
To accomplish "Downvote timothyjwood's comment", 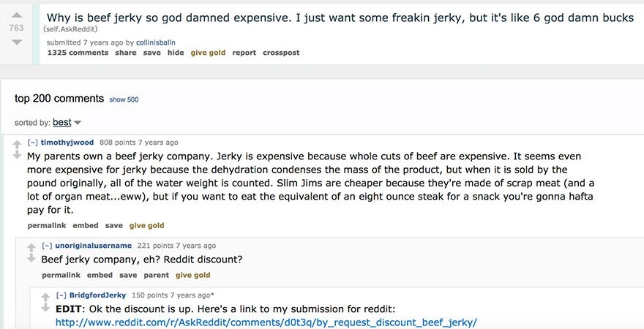I will pyautogui.click(x=18, y=155).
